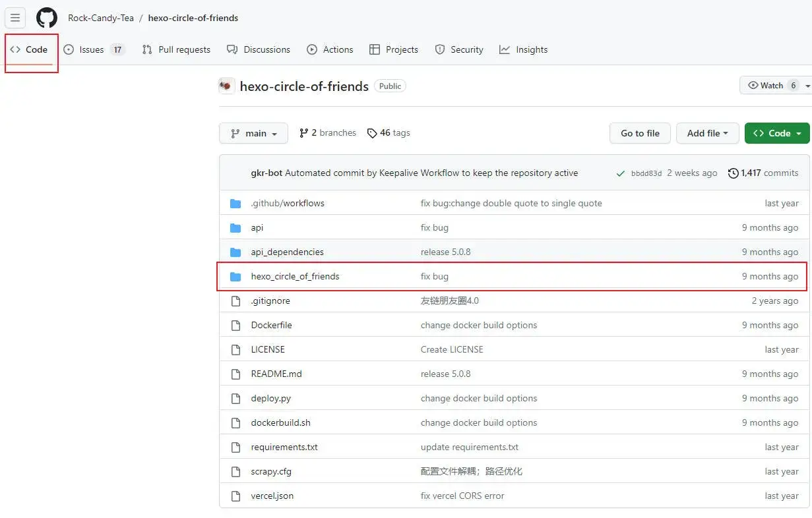View the 1,417 commits history
812x518 pixels.
(763, 173)
